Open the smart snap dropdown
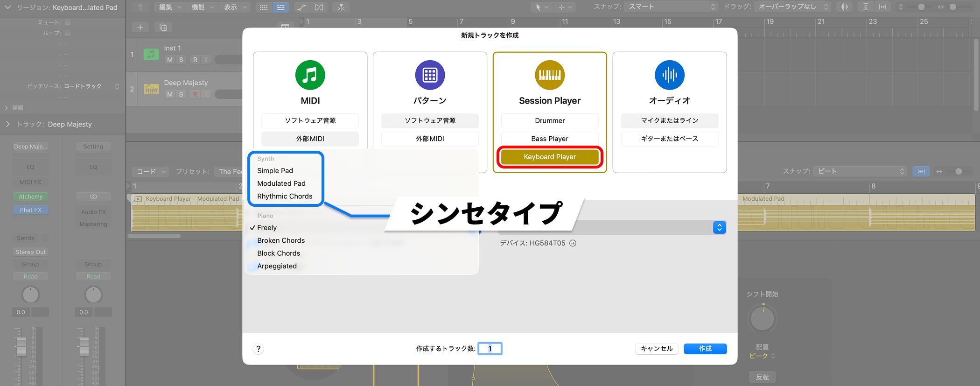The image size is (980, 386). [x=671, y=7]
